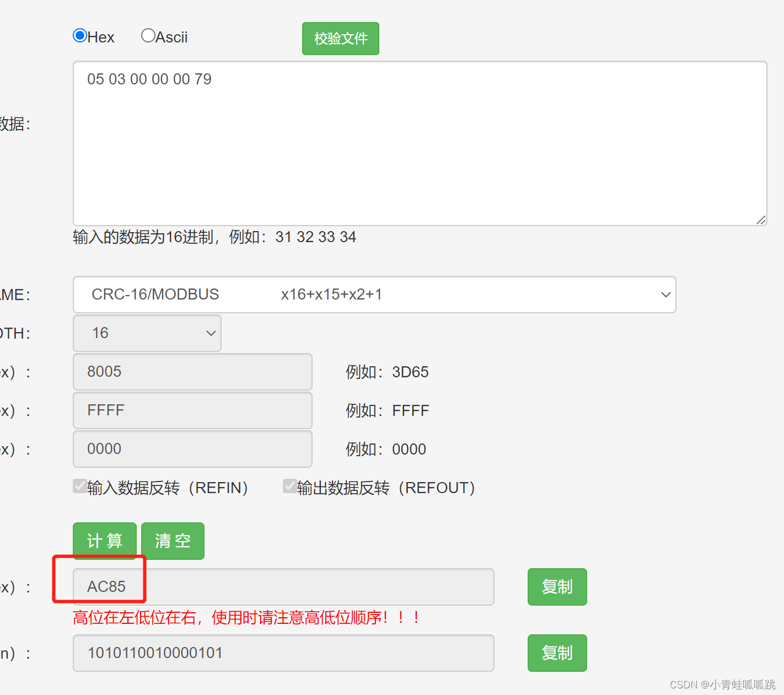This screenshot has width=784, height=695.
Task: Click the 校验文件 file verification button
Action: (340, 39)
